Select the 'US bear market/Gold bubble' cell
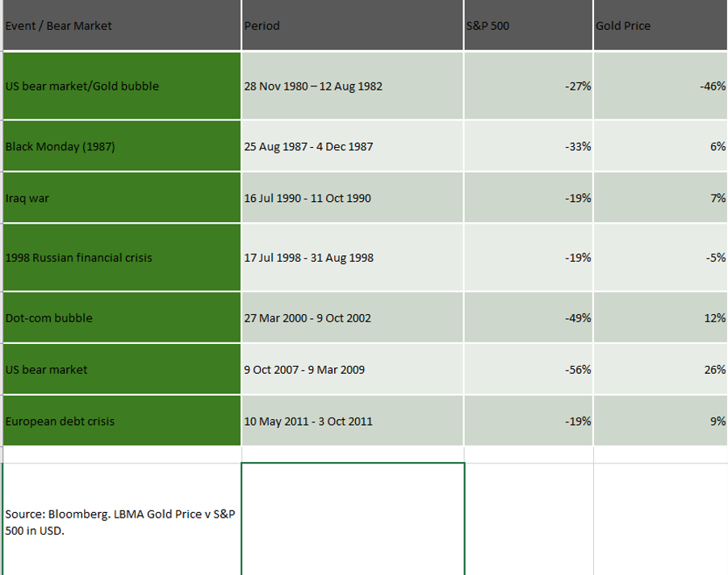 click(x=121, y=86)
